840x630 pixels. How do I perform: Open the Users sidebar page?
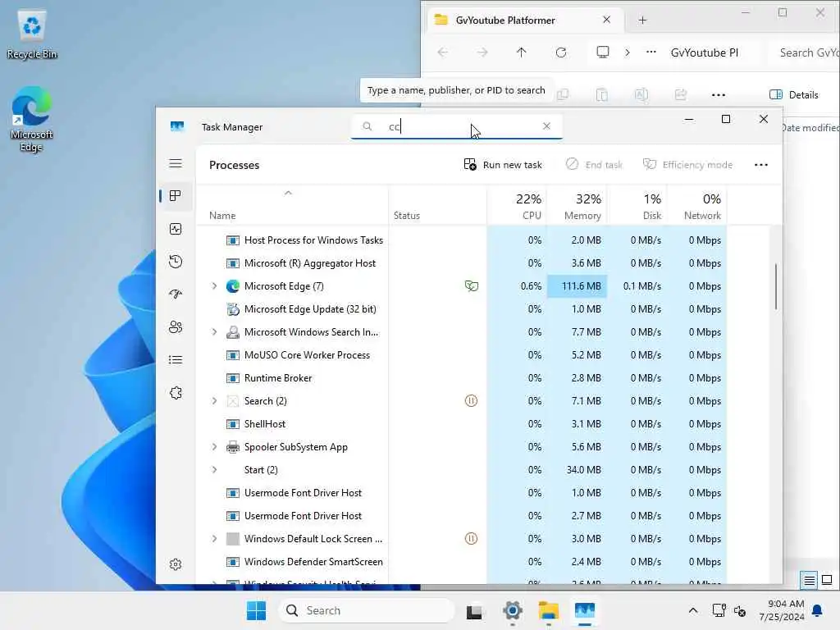pos(176,326)
